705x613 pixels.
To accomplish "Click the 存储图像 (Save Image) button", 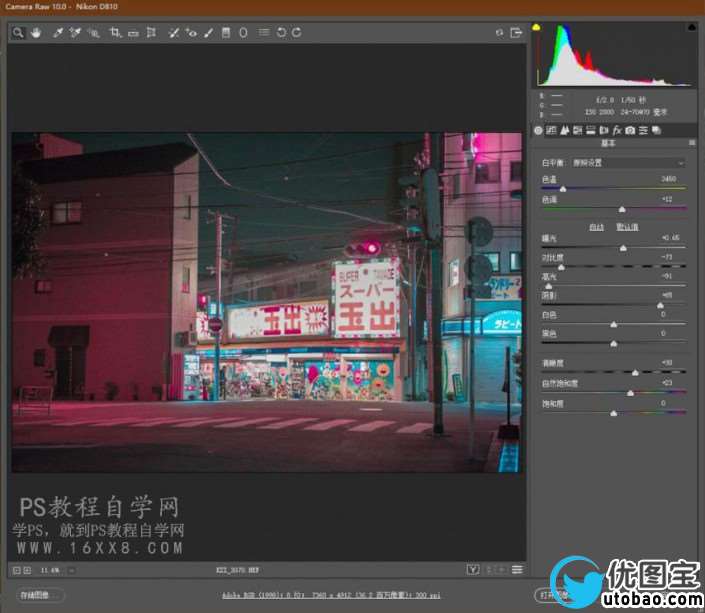I will coord(38,595).
